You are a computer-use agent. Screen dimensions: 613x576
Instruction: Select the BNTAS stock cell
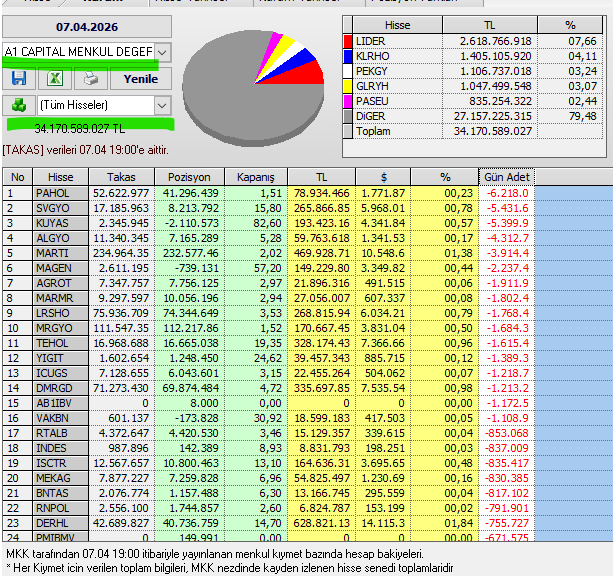click(61, 493)
